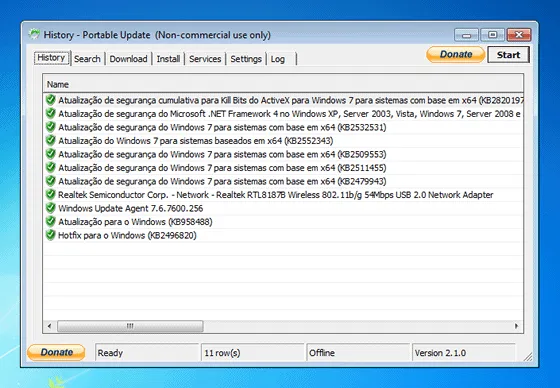The width and height of the screenshot is (560, 388).
Task: Select the update text ending in (KB2509553)
Action: point(222,154)
